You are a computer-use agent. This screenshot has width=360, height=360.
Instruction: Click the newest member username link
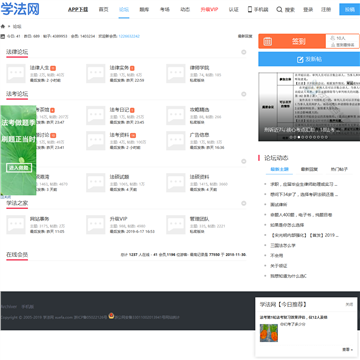click(x=129, y=36)
